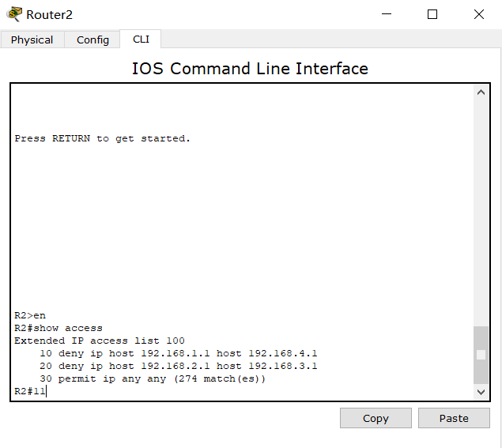This screenshot has height=448, width=502.
Task: Click the Copy button
Action: [x=376, y=418]
